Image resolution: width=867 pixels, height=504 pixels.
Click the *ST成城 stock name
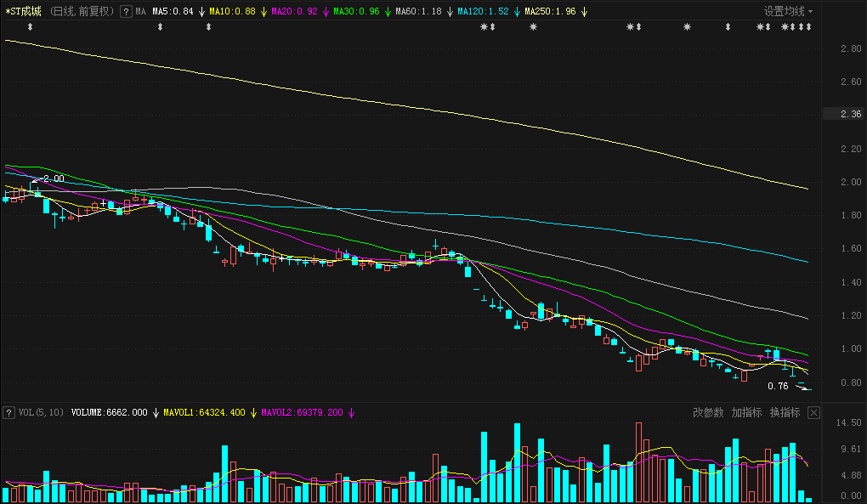(x=23, y=12)
